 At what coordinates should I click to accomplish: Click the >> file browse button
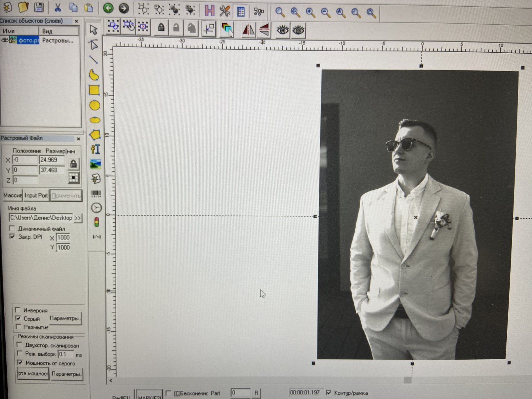[x=78, y=218]
